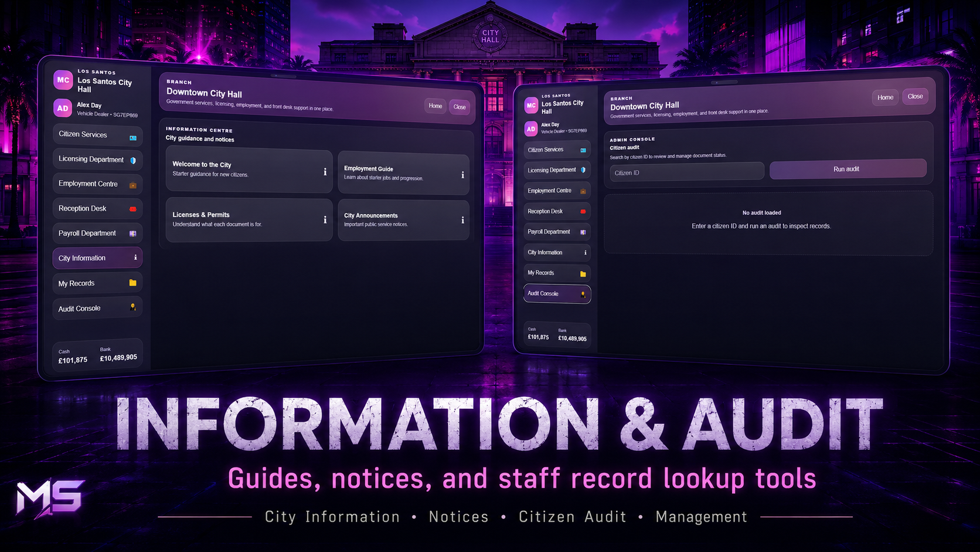Click Home button in the right panel header
Screen dimensions: 980x552
(885, 97)
